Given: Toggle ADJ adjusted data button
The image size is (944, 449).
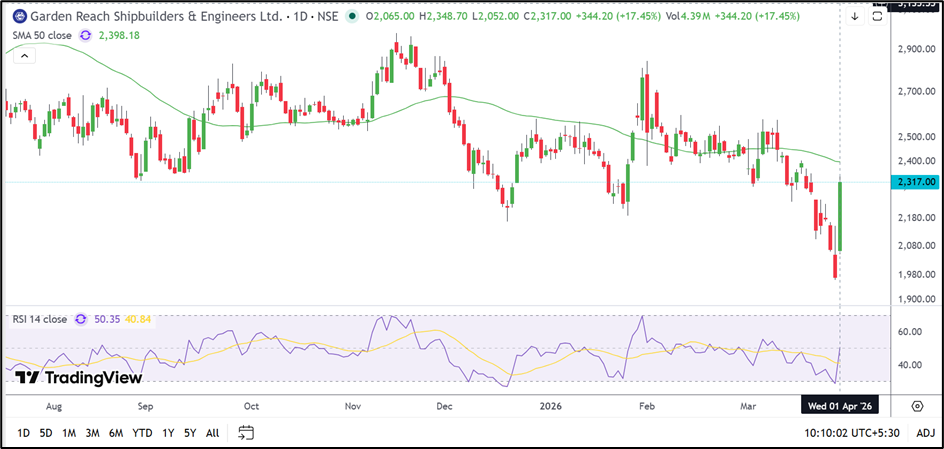Looking at the screenshot, I should (925, 433).
